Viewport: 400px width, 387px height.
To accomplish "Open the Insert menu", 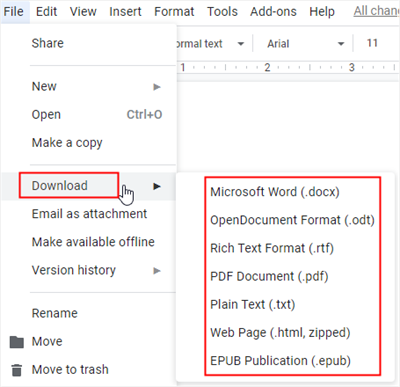I will pos(125,12).
